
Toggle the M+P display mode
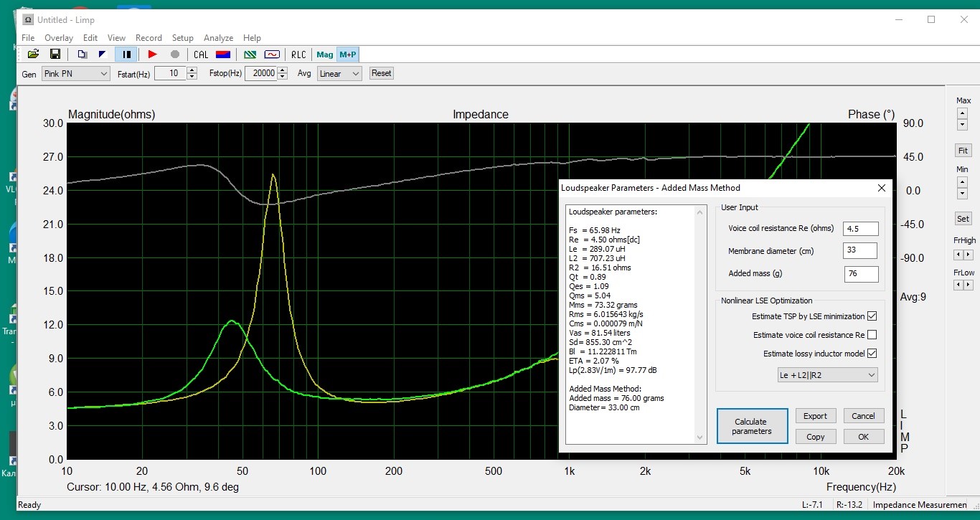[348, 55]
